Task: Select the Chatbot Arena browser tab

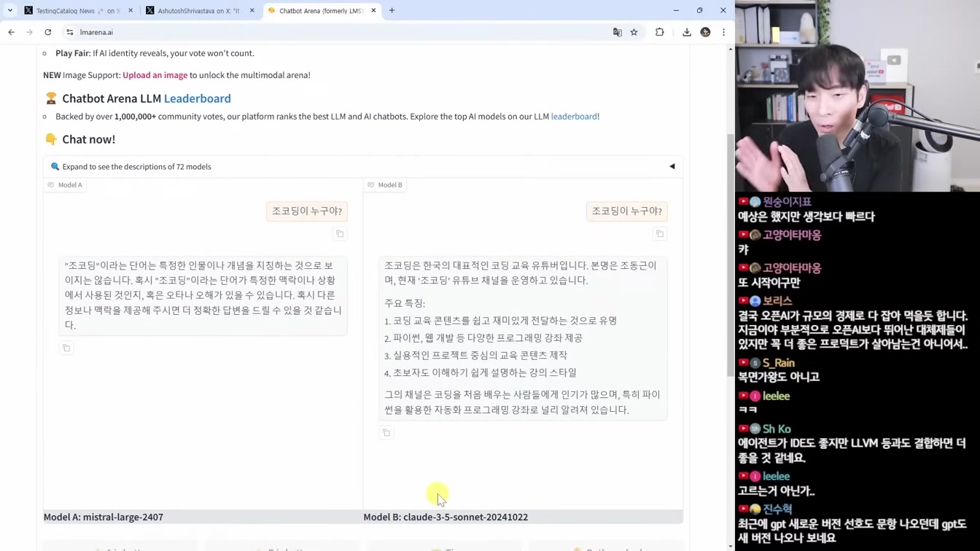Action: 321,11
